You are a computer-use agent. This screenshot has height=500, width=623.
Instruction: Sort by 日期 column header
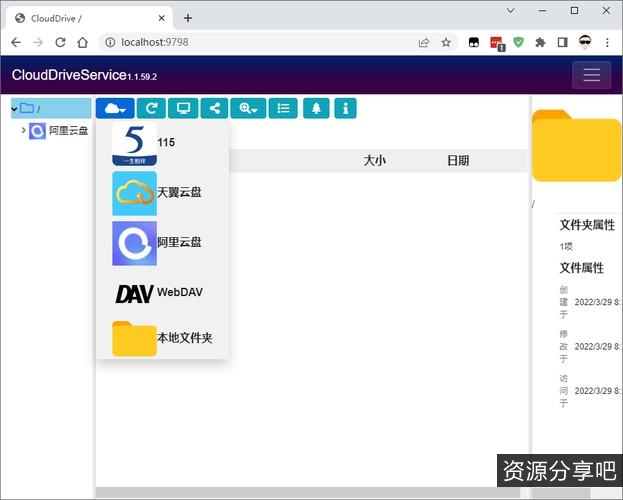458,161
